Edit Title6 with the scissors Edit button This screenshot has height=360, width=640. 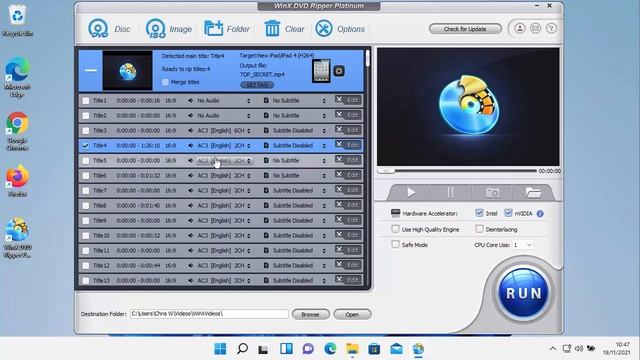click(x=348, y=175)
